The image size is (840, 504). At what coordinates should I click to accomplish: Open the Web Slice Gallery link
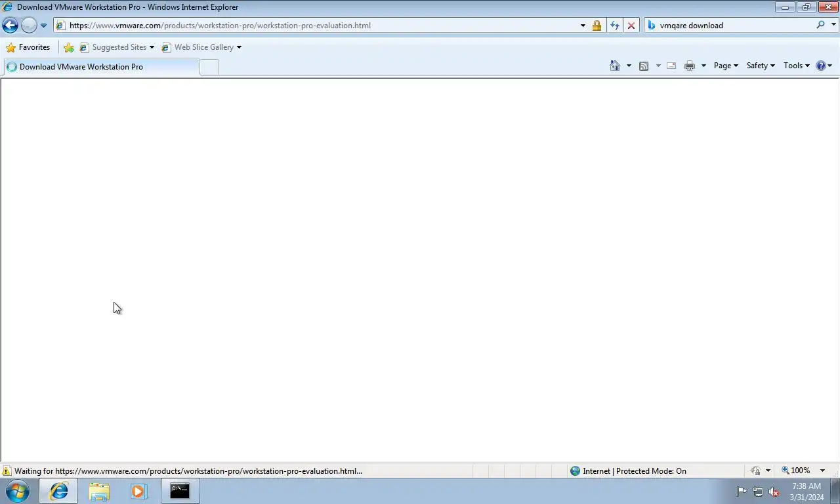point(198,47)
